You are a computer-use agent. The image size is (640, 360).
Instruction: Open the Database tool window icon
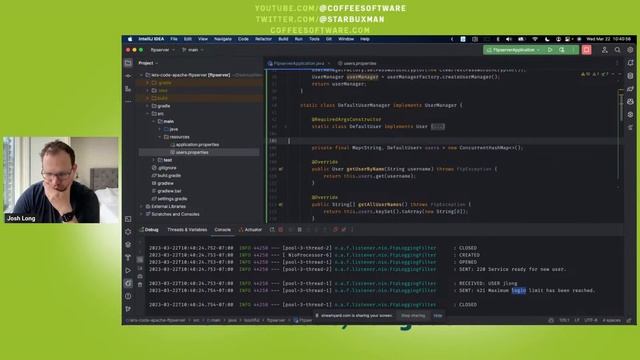tap(631, 76)
